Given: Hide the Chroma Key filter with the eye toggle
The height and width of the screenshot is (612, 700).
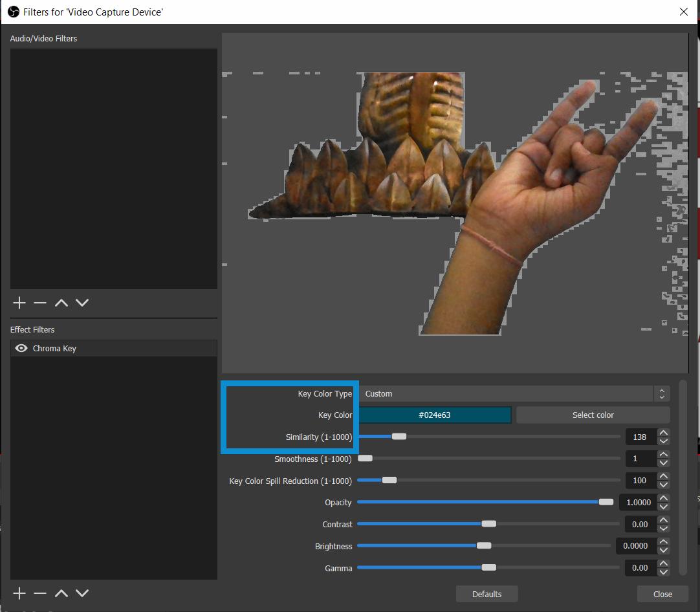Looking at the screenshot, I should (22, 348).
